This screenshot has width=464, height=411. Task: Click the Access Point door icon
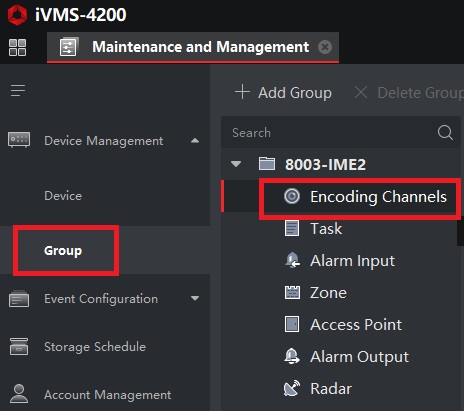(x=292, y=324)
